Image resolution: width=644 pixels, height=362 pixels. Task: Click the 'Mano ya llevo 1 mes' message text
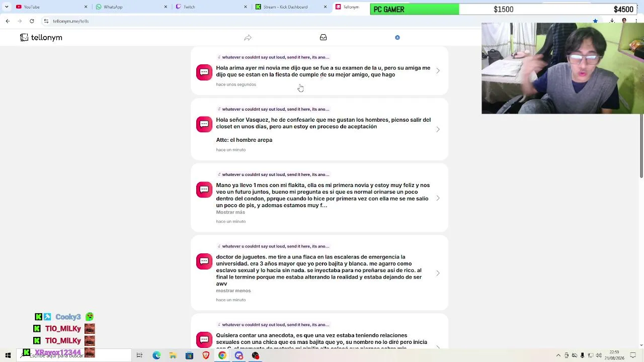point(323,195)
